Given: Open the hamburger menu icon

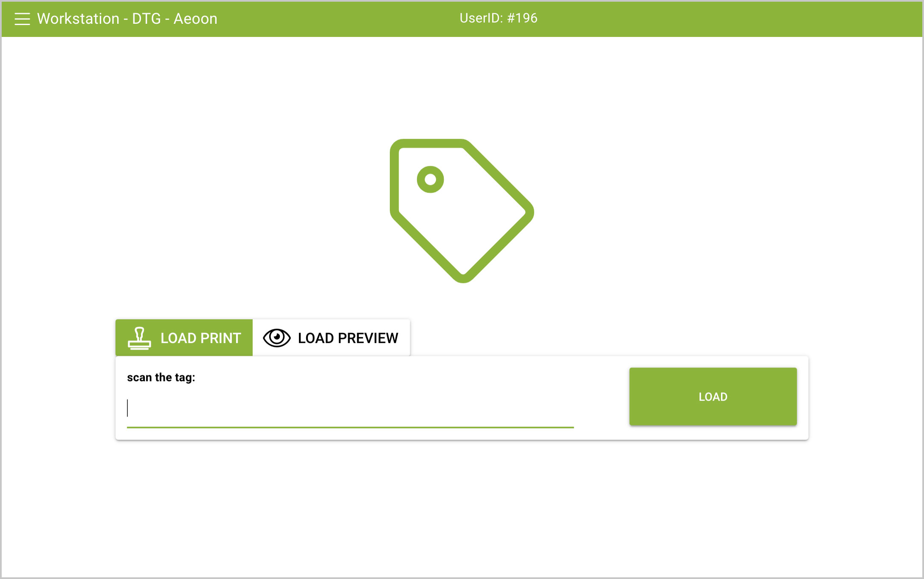Looking at the screenshot, I should click(22, 19).
